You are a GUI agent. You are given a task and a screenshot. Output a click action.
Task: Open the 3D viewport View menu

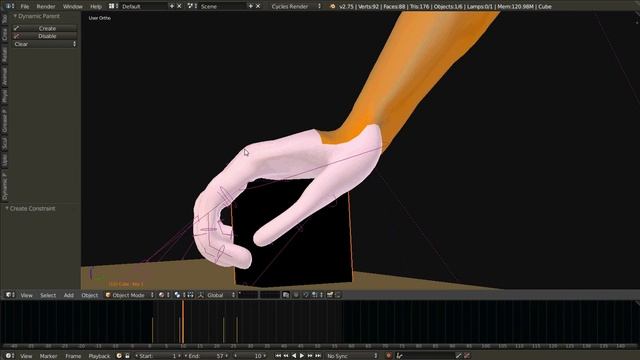point(27,295)
